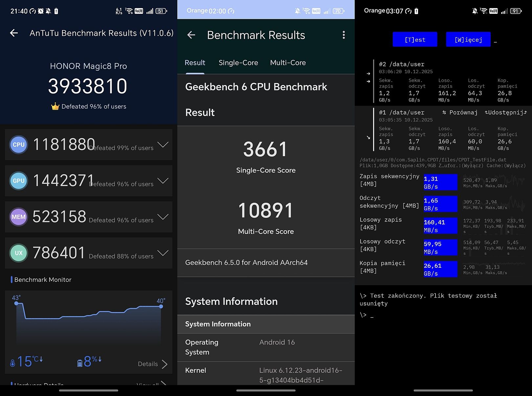Select result entry #1 /data/user
Image resolution: width=532 pixels, height=396 pixels.
tap(443, 130)
